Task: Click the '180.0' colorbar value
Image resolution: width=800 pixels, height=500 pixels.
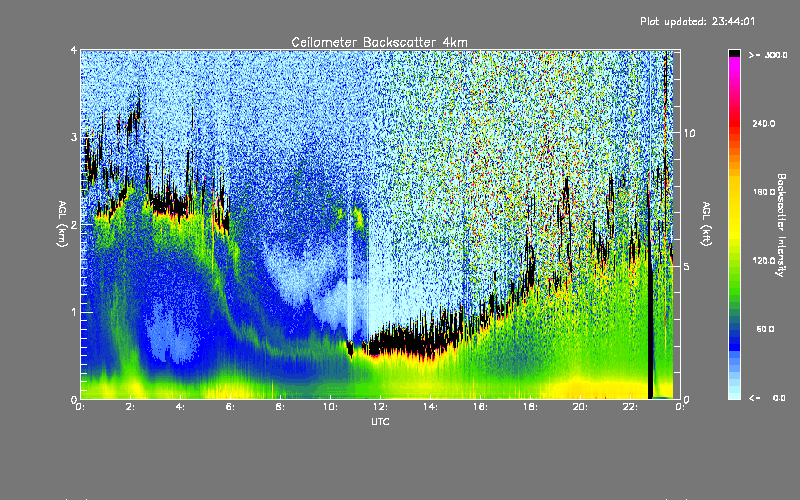Action: 764,192
